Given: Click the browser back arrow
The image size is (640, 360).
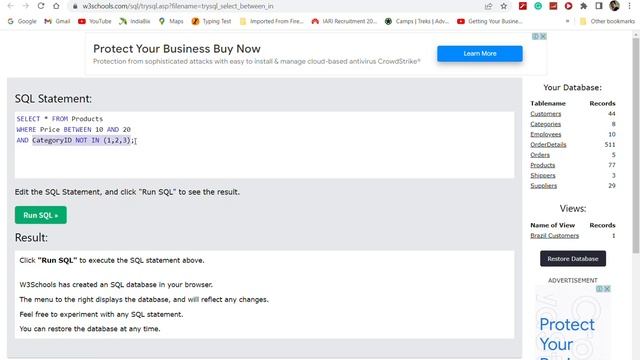Looking at the screenshot, I should coord(11,6).
